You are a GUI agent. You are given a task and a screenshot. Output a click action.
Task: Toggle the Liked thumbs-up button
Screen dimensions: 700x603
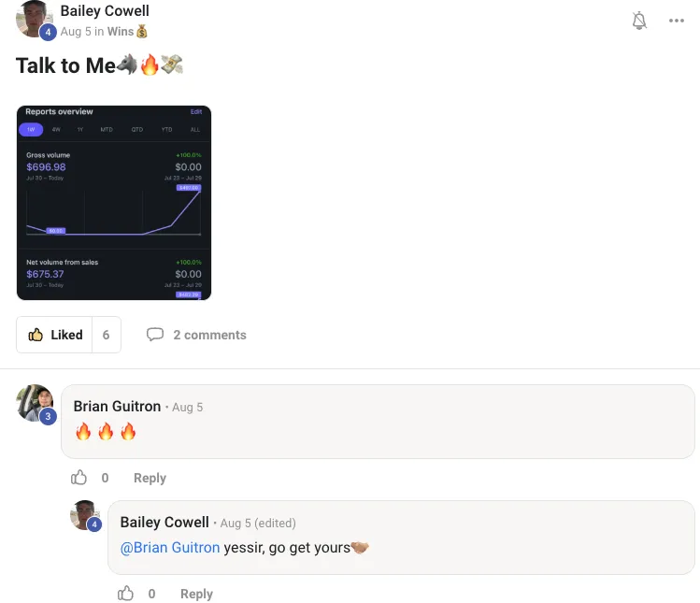54,335
